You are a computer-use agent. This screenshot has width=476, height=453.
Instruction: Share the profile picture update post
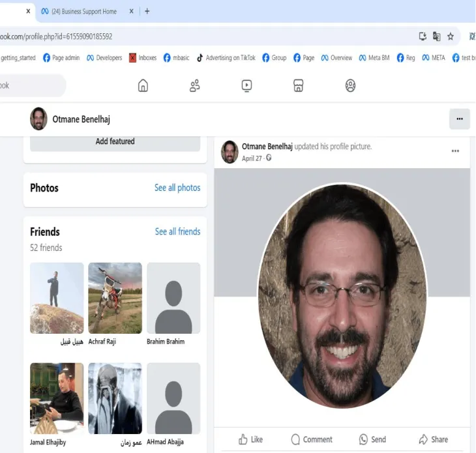pos(433,439)
